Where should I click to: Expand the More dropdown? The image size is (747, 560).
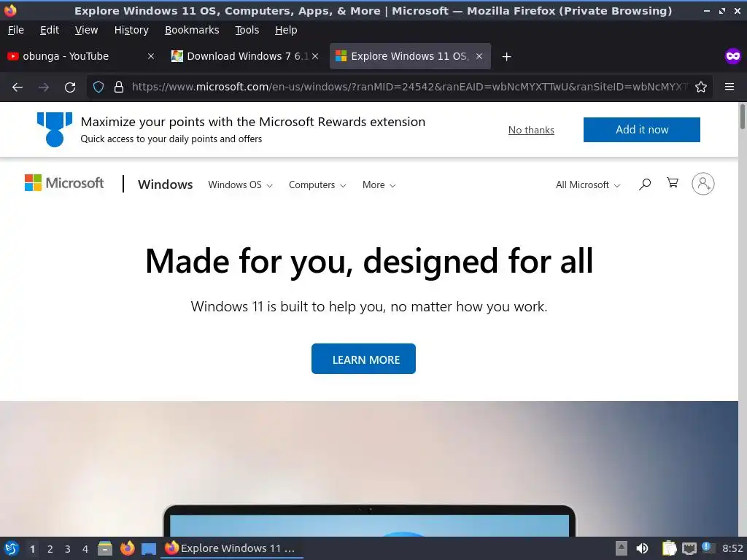pyautogui.click(x=379, y=184)
